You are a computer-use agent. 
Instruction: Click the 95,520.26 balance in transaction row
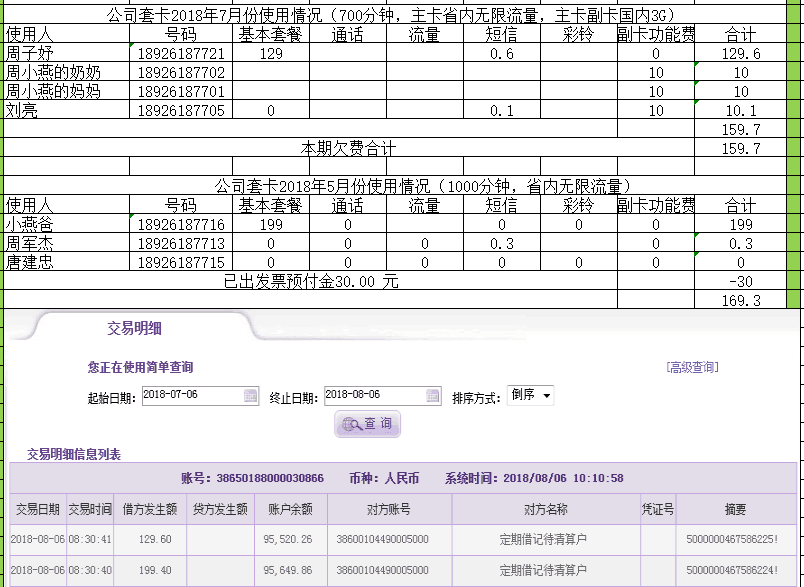tap(289, 539)
